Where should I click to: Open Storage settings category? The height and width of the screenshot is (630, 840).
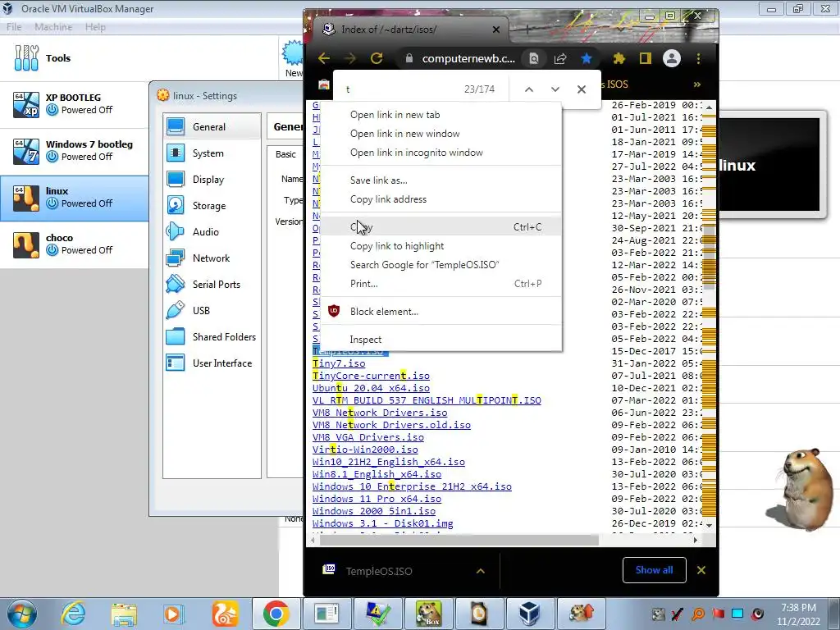click(x=212, y=206)
